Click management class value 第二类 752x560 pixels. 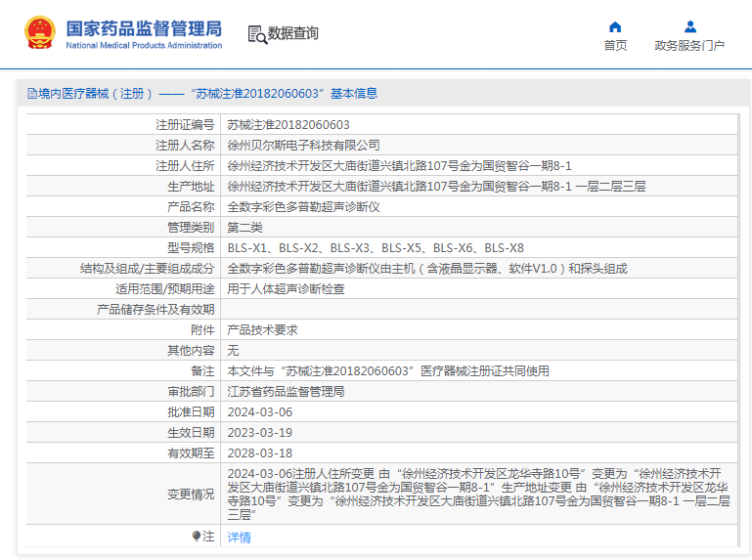(245, 228)
